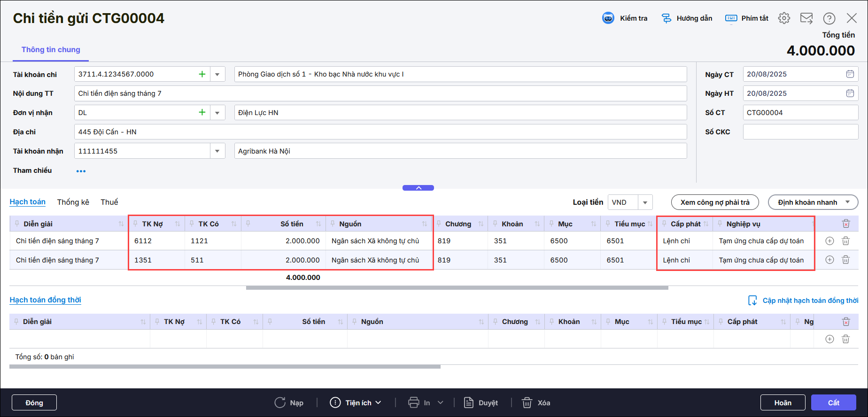
Task: Open the Hướng dẫn guide icon
Action: 666,18
